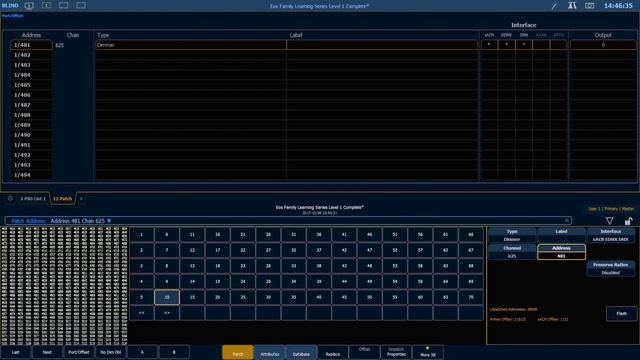640x360 pixels.
Task: Click the second monitor layout icon in top bar
Action: point(47,6)
